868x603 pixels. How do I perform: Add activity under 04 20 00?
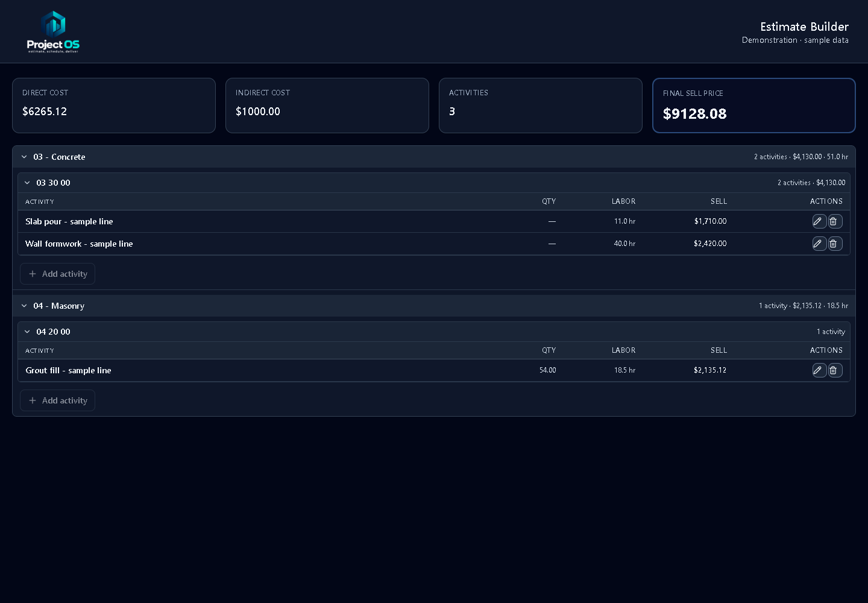(58, 400)
